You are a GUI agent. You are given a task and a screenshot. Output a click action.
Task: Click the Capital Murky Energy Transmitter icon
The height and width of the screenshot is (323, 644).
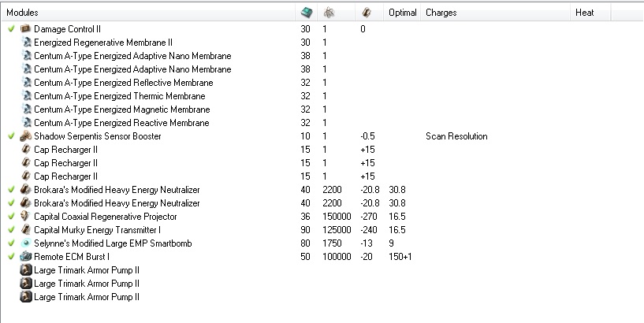pyautogui.click(x=26, y=230)
